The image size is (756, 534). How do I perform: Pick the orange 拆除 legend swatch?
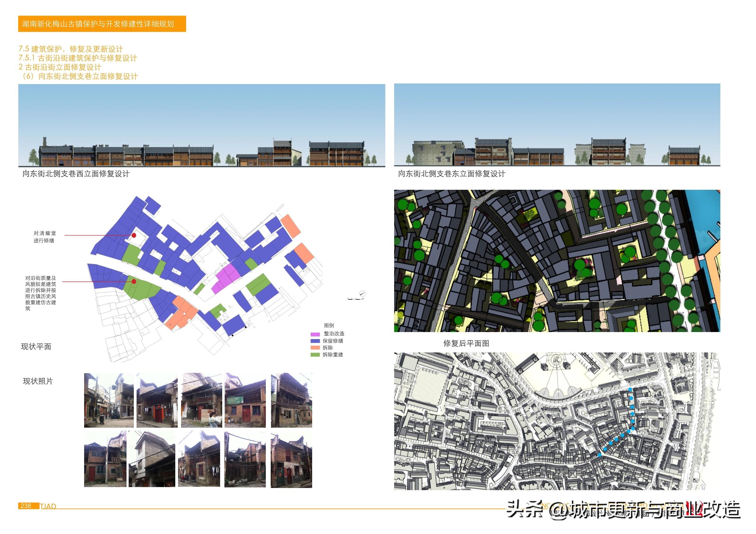(x=315, y=348)
